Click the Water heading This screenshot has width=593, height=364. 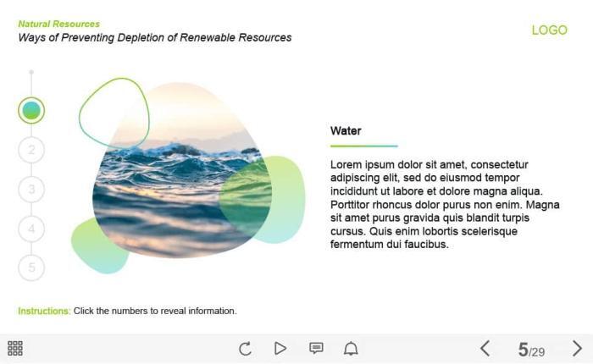click(x=346, y=131)
